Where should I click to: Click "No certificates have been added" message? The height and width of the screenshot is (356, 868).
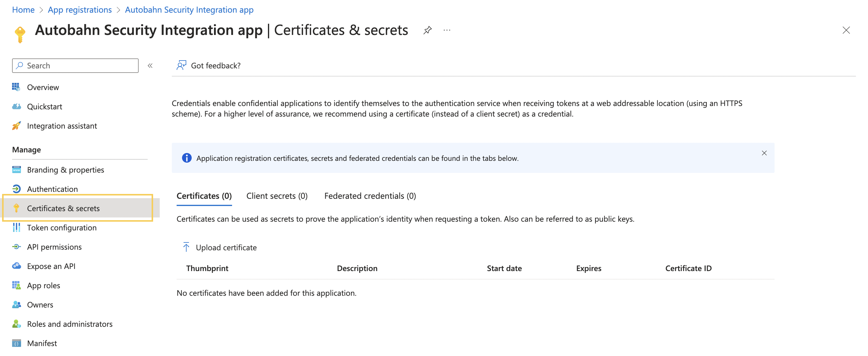tap(266, 293)
